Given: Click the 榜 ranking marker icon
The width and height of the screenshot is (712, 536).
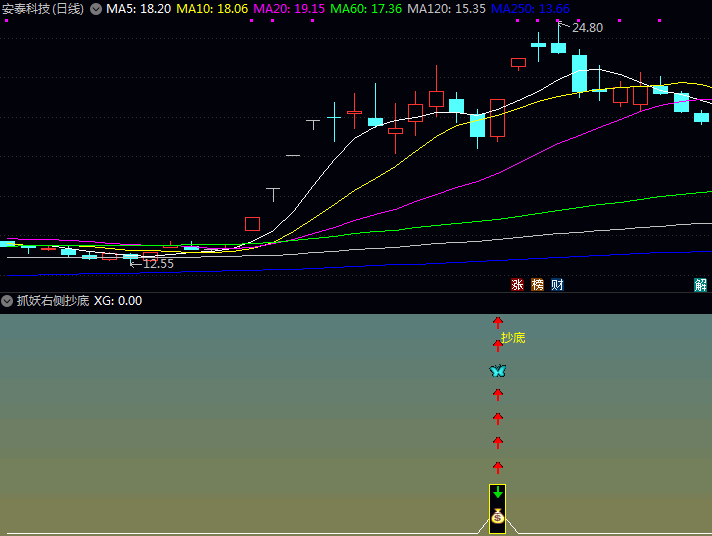Looking at the screenshot, I should click(x=537, y=285).
